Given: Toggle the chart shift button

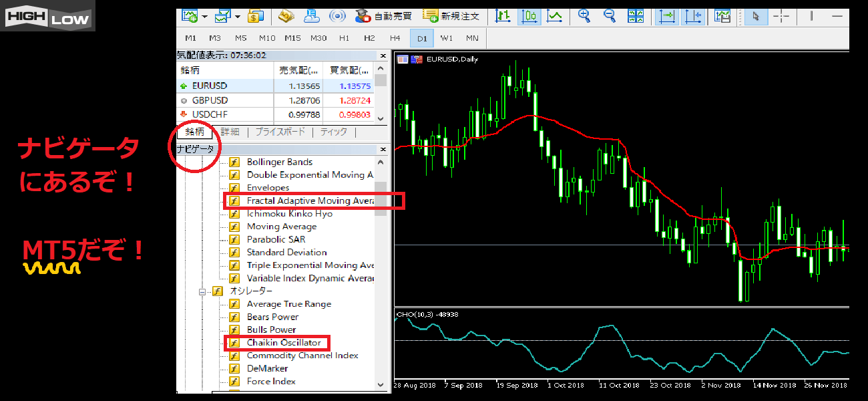Looking at the screenshot, I should click(693, 16).
